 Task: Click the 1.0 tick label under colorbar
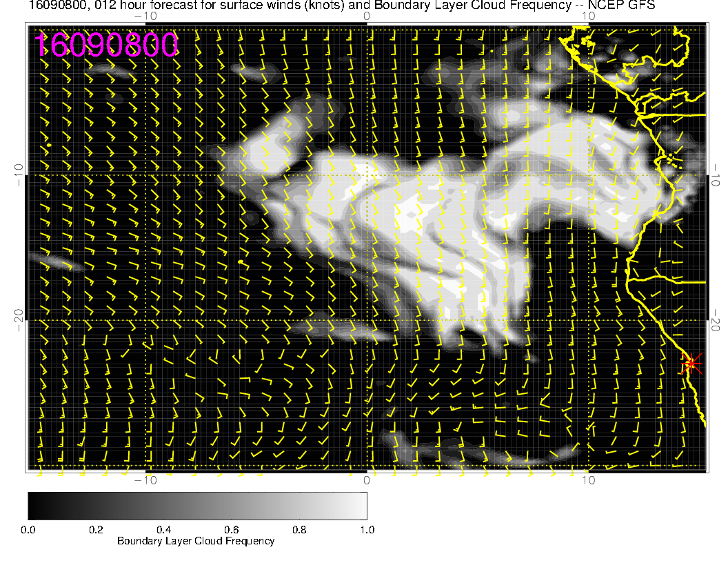367,529
